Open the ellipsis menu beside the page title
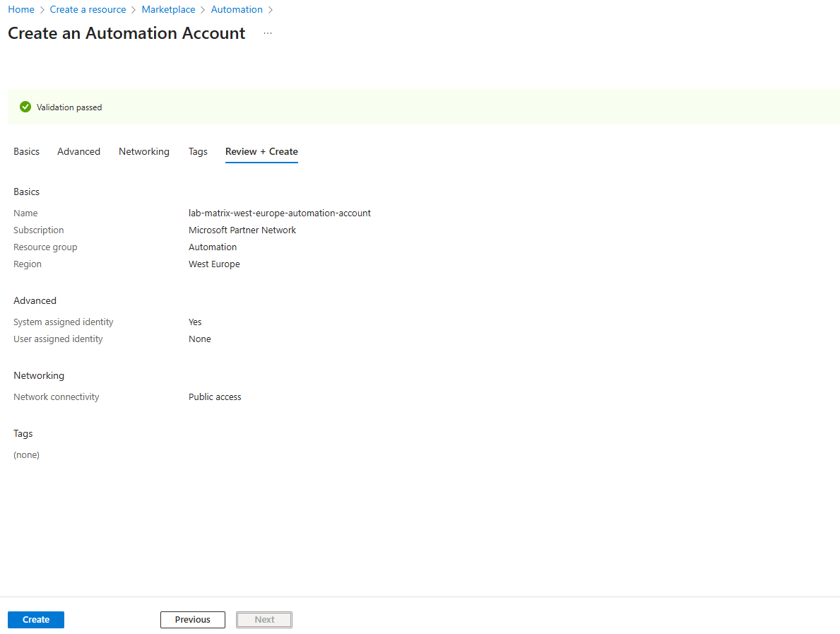This screenshot has height=634, width=840. click(x=268, y=33)
